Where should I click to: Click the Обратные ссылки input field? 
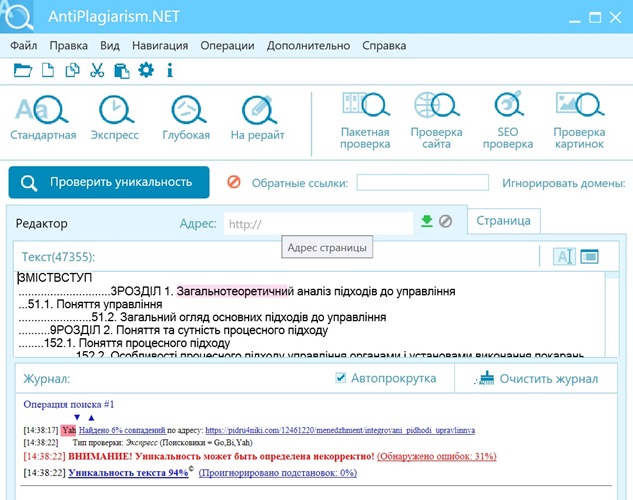422,182
